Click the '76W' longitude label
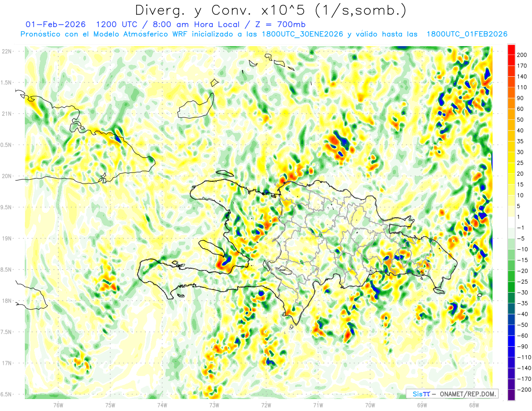 [x=58, y=405]
